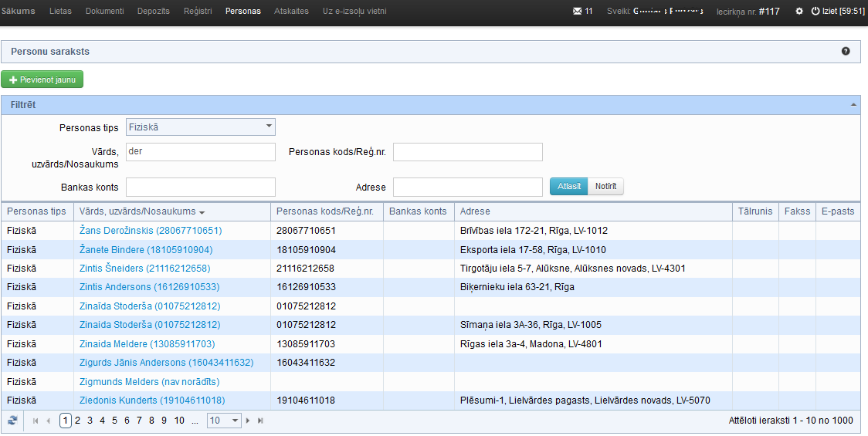Screen dimensions: 868x436
Task: Click the Fakss column header
Action: pos(797,211)
